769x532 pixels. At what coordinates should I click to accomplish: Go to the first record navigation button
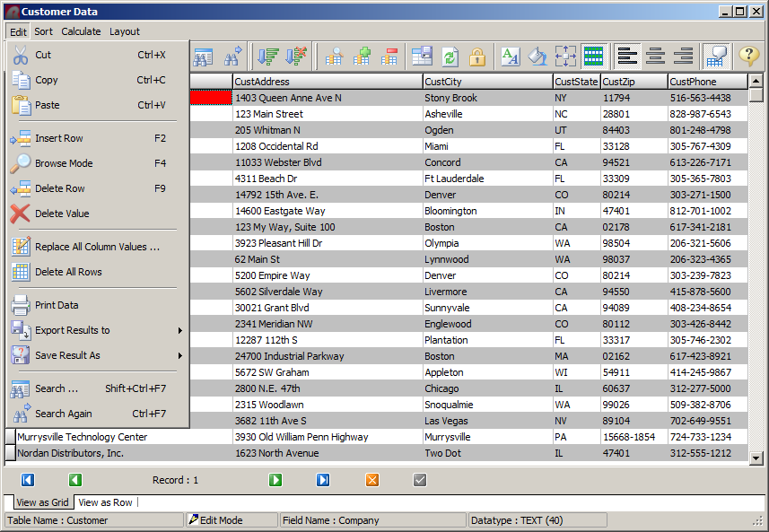(x=27, y=480)
